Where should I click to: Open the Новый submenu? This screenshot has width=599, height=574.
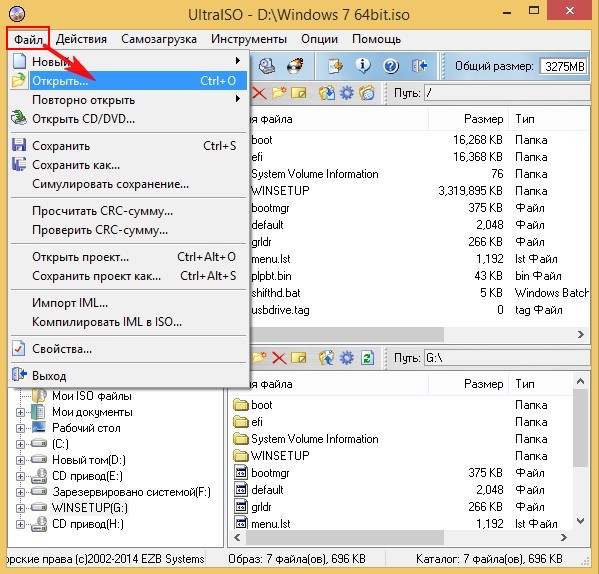point(129,61)
